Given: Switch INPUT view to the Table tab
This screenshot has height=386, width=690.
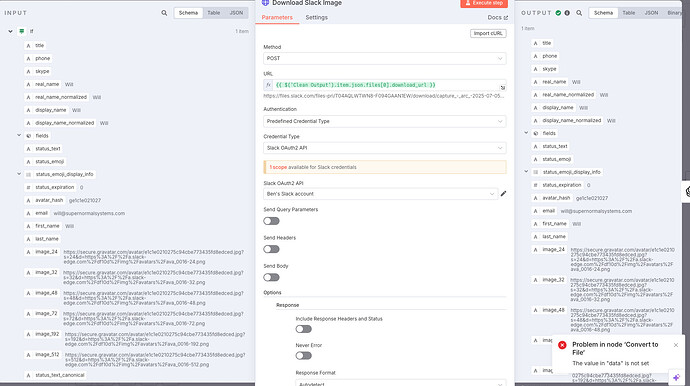Looking at the screenshot, I should pos(214,13).
